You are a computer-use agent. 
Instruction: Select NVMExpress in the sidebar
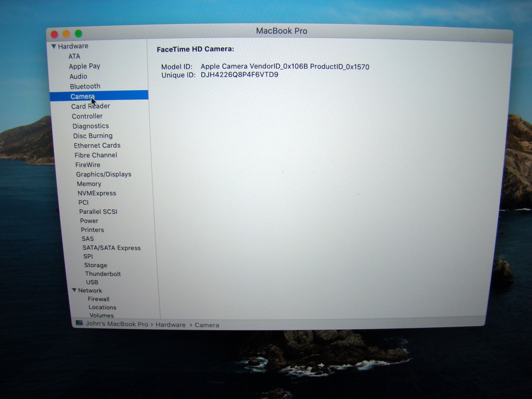coord(97,193)
